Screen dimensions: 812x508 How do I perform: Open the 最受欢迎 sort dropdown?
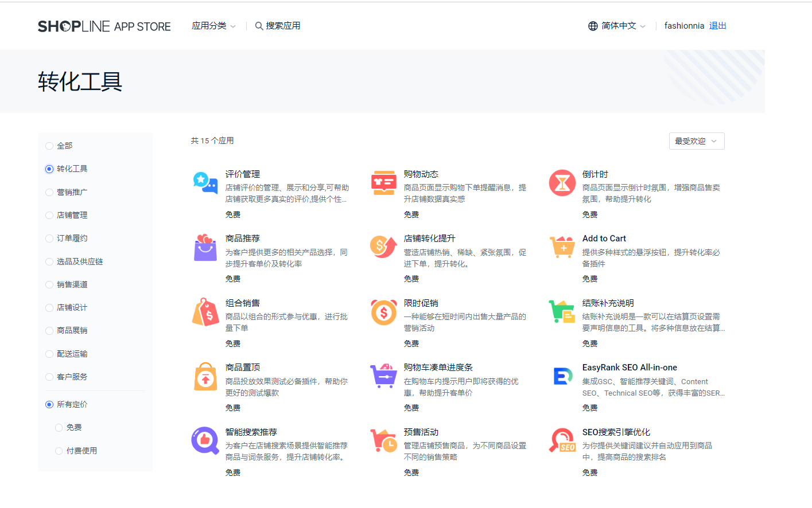[696, 141]
